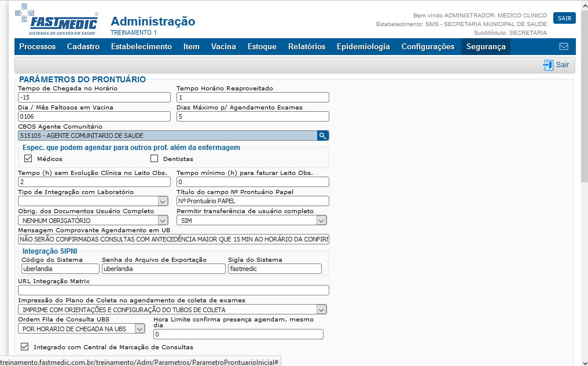The height and width of the screenshot is (366, 588).
Task: Click Estabelecimento: SMS header text
Action: point(461,24)
